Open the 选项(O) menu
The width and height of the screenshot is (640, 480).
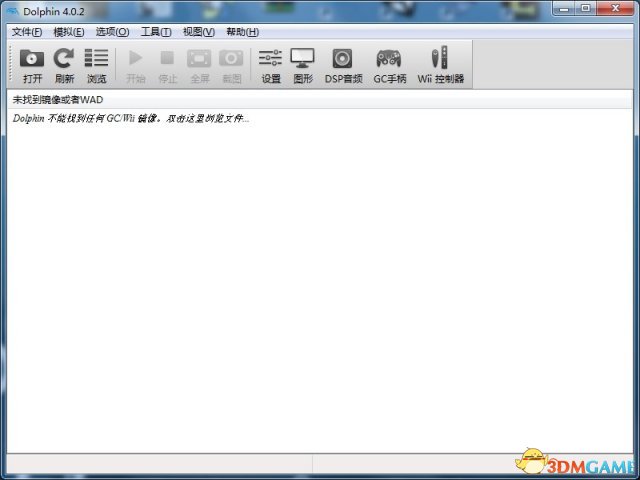pos(113,32)
